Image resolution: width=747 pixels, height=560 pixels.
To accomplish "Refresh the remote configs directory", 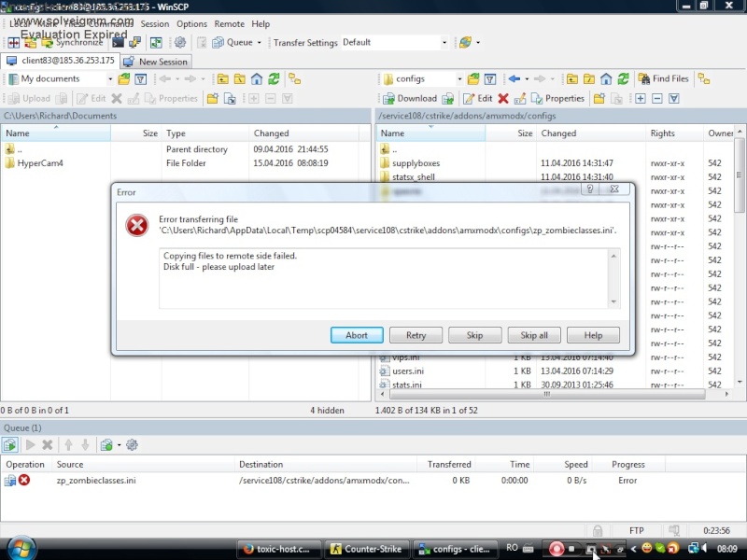I will pyautogui.click(x=623, y=79).
